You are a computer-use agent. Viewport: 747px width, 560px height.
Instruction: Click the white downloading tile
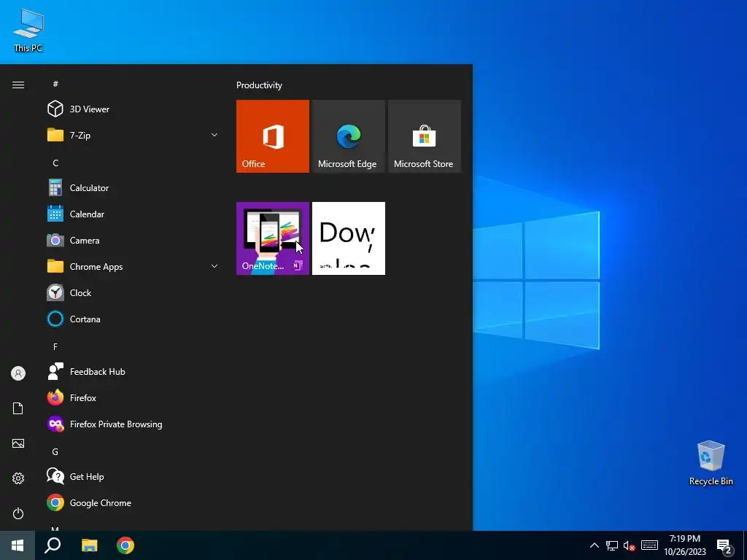click(x=348, y=238)
